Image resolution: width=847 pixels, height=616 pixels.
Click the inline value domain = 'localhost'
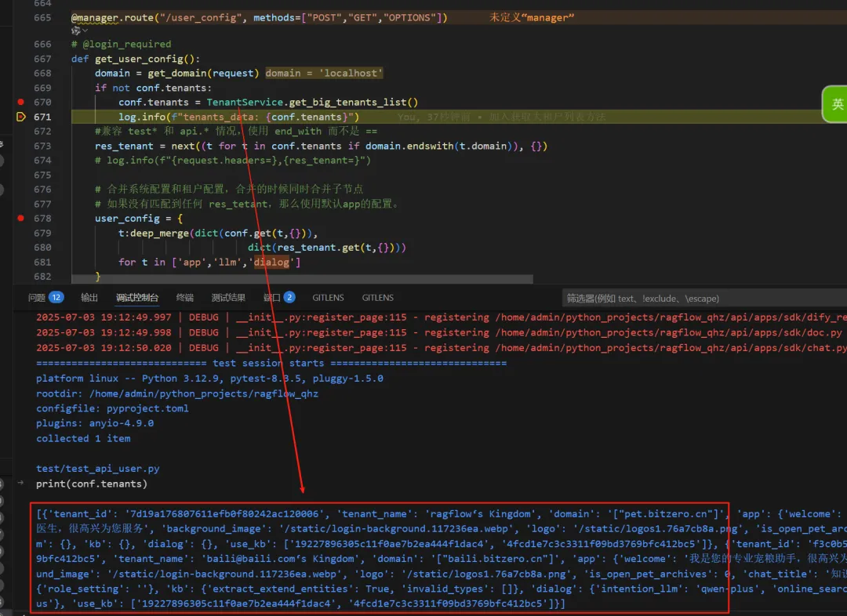[324, 73]
